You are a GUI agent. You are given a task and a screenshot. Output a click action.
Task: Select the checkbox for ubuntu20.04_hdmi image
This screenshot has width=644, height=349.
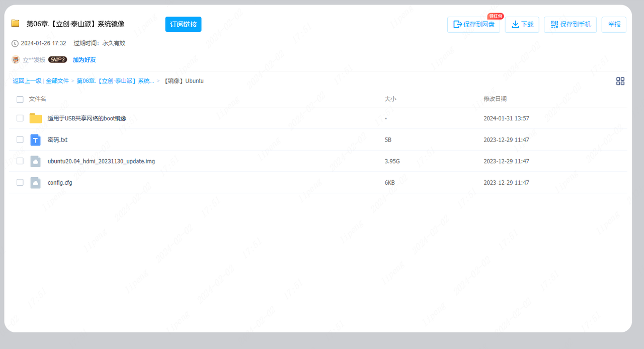click(x=20, y=161)
